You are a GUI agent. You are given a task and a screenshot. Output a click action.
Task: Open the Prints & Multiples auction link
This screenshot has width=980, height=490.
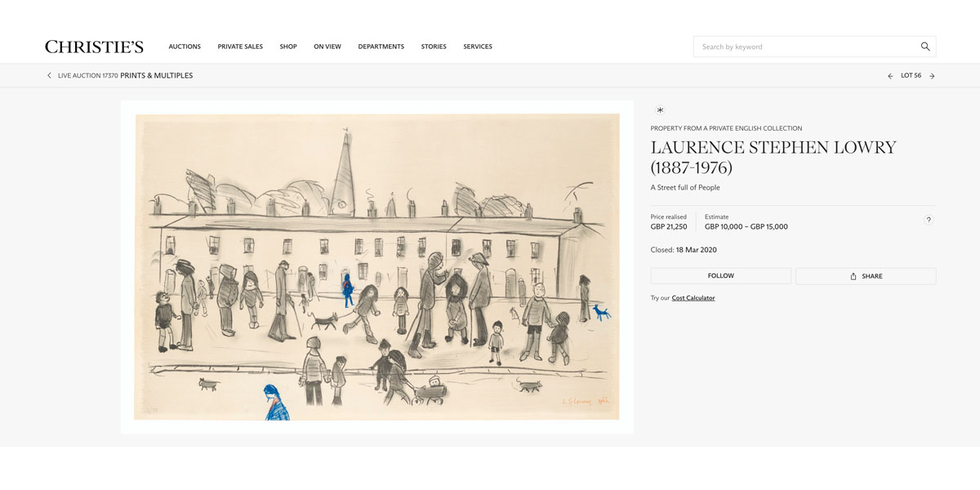click(x=157, y=76)
